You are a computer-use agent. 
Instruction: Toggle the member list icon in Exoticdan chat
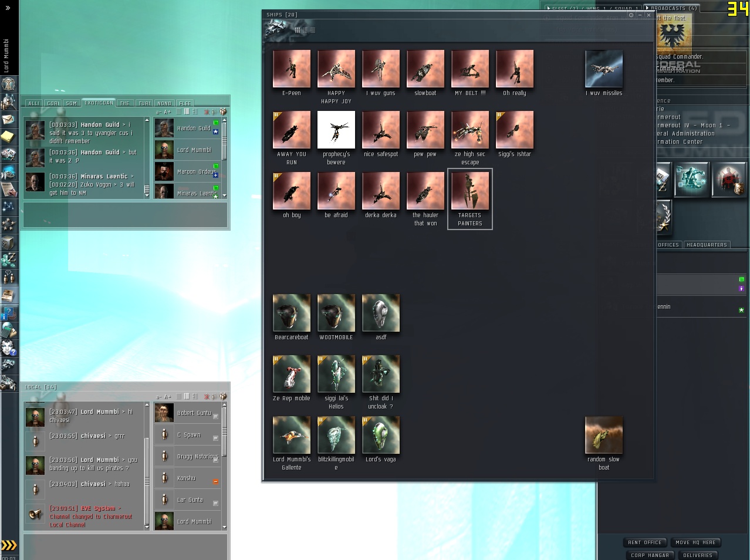click(x=223, y=112)
